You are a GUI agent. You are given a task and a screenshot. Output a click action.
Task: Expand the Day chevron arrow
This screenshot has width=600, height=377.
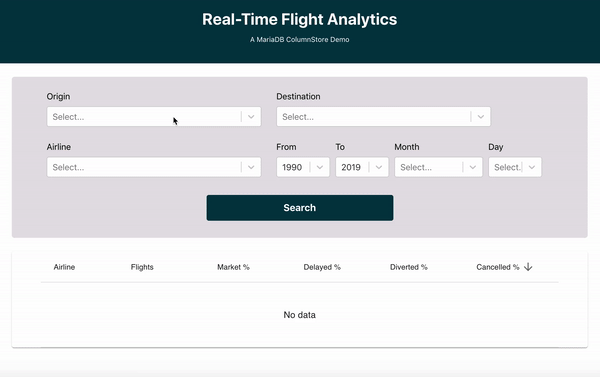(532, 167)
